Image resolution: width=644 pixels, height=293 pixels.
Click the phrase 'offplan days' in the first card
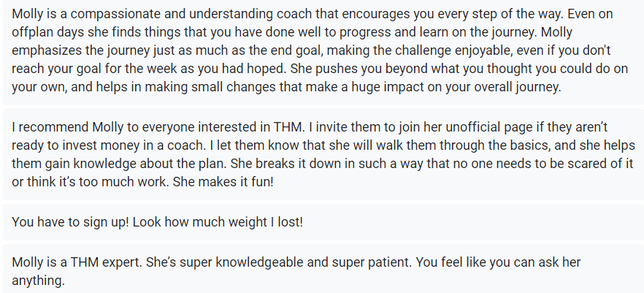pyautogui.click(x=48, y=32)
